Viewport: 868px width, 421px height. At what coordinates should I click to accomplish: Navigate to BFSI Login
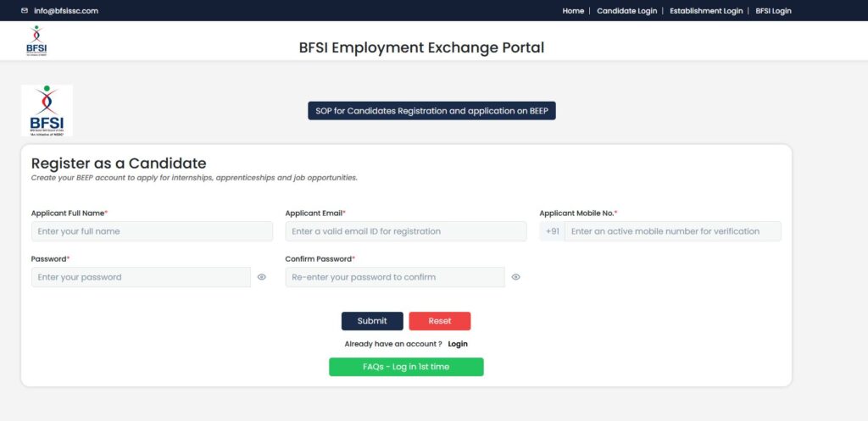[x=773, y=11]
